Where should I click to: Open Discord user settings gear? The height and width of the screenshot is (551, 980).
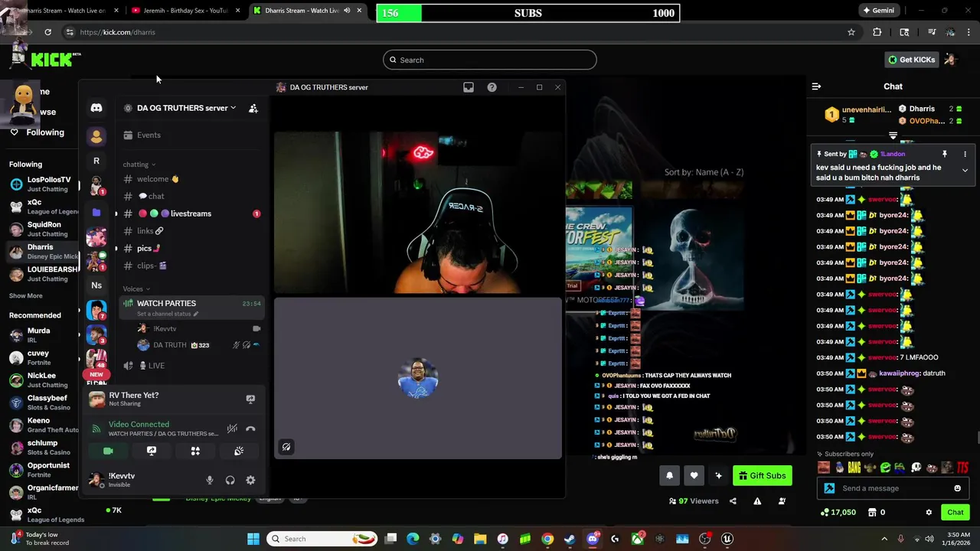pos(250,480)
